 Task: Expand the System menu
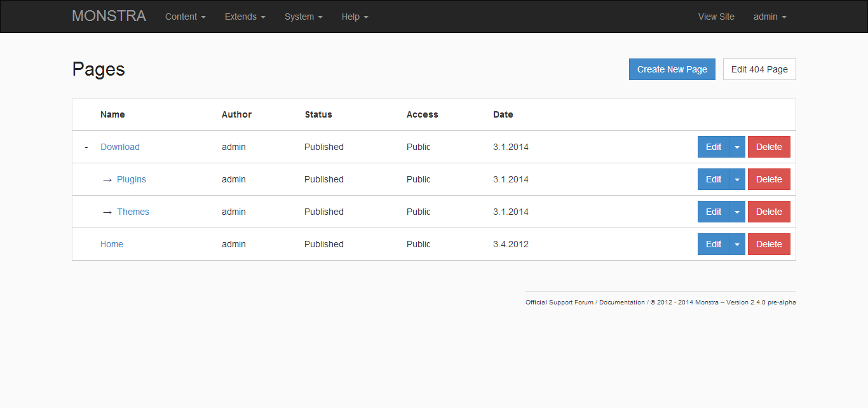click(x=303, y=17)
